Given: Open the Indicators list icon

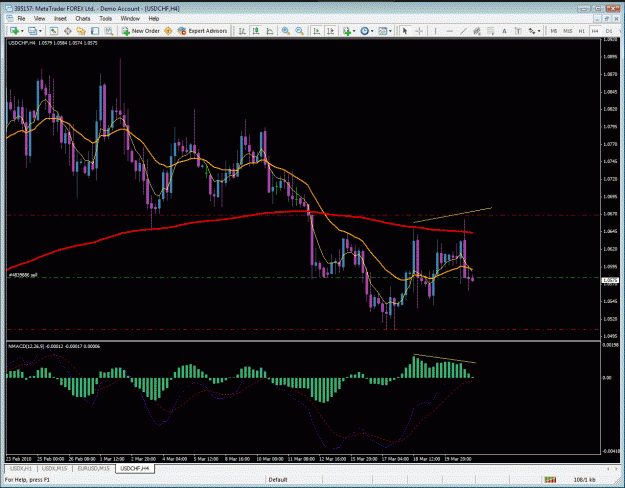Looking at the screenshot, I should point(346,31).
